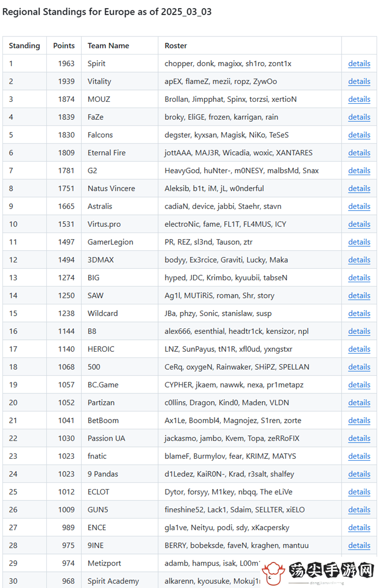Click the Regional Standings for Europe heading
This screenshot has height=588, width=379.
pos(107,12)
